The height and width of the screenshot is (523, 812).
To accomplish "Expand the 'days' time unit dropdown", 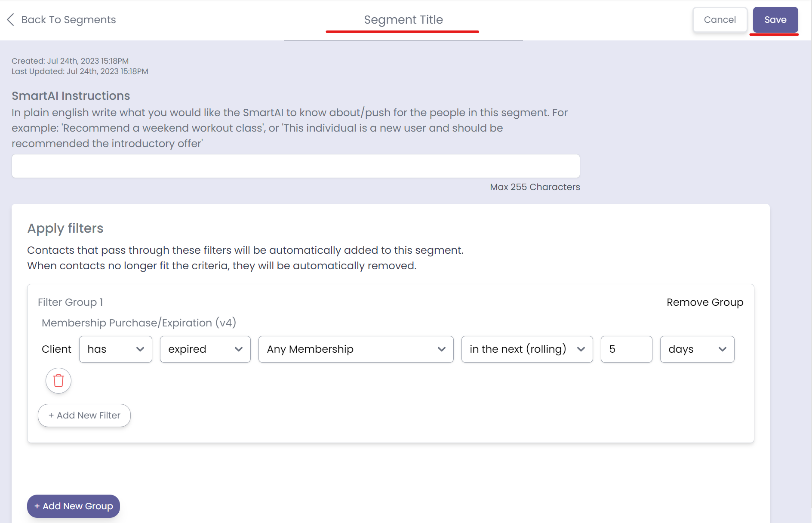I will point(697,349).
